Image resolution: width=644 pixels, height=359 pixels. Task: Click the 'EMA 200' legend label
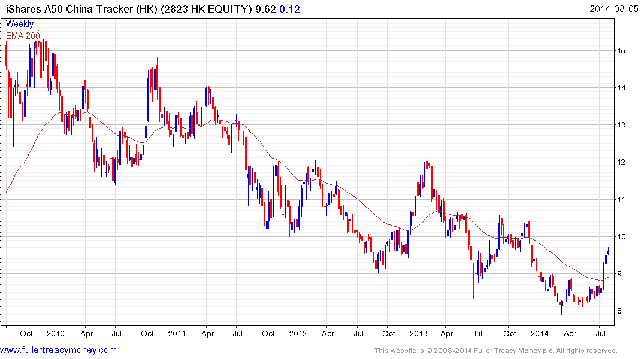[x=23, y=36]
